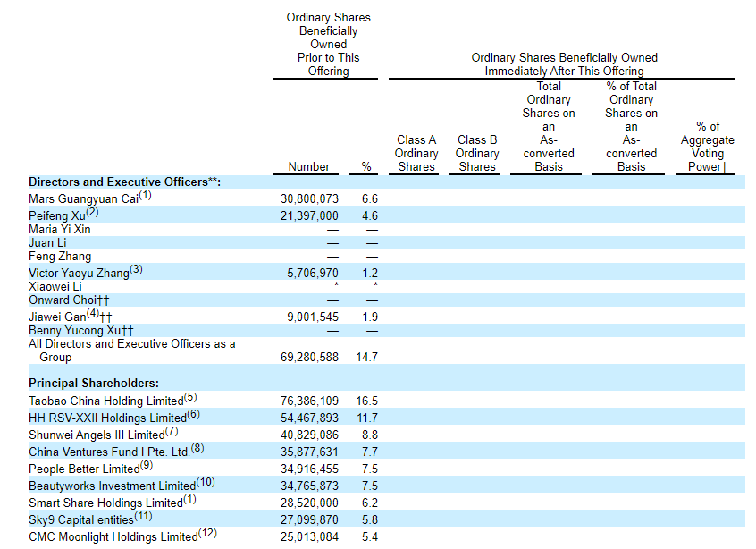Open footnote (2) beside Peifeng Xu
756x549 pixels.
(x=91, y=212)
